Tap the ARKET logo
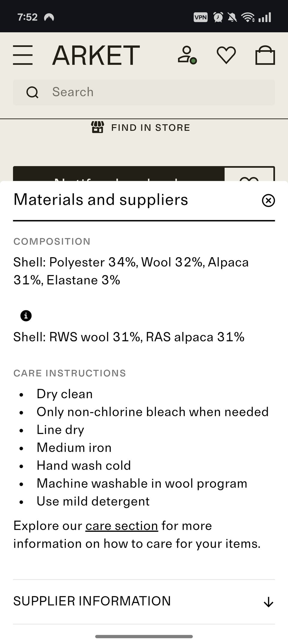 (96, 55)
